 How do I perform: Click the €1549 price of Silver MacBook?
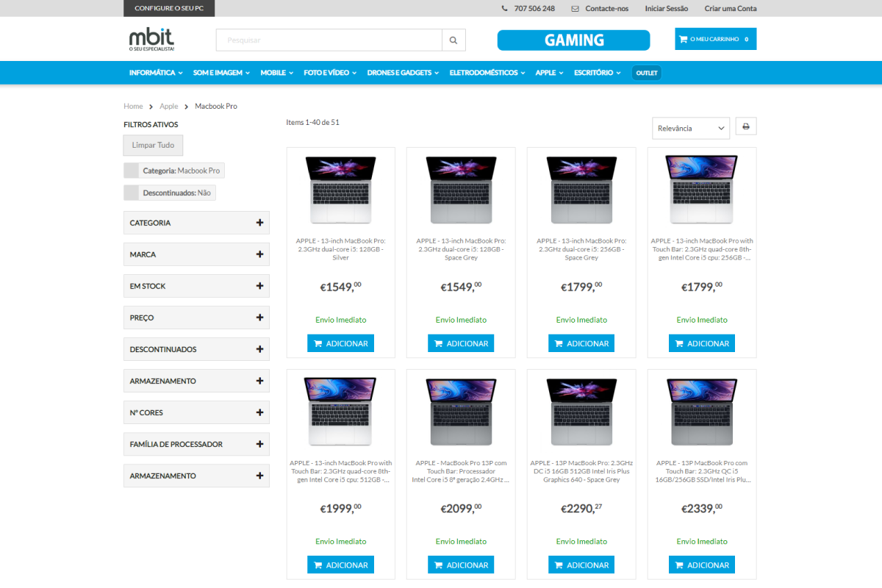click(x=341, y=287)
